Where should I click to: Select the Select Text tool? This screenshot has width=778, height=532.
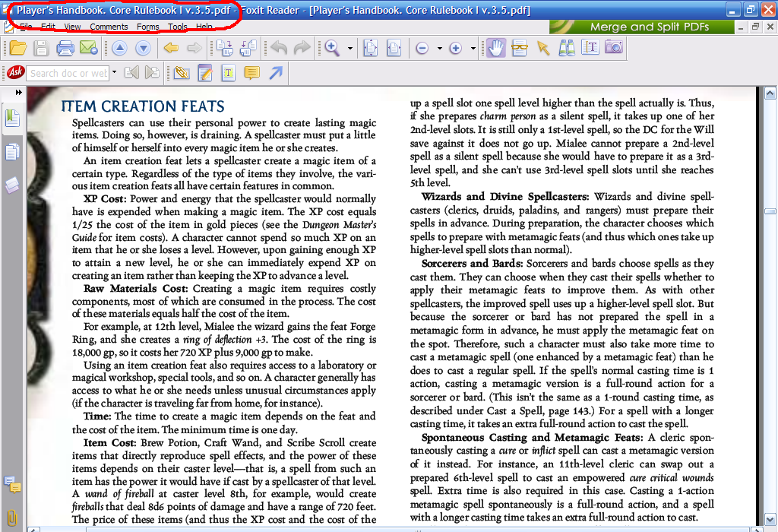pos(590,48)
